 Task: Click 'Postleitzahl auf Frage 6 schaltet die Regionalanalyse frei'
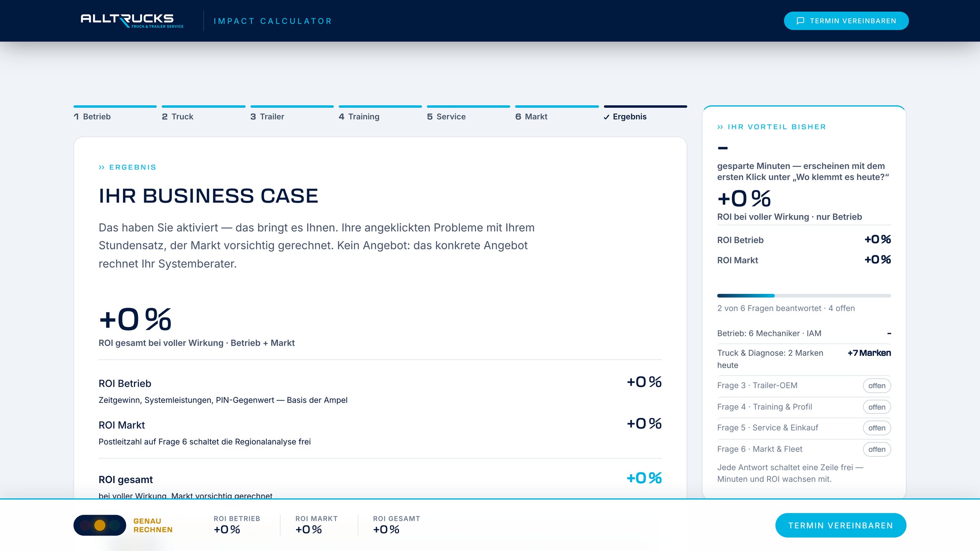[x=205, y=442]
